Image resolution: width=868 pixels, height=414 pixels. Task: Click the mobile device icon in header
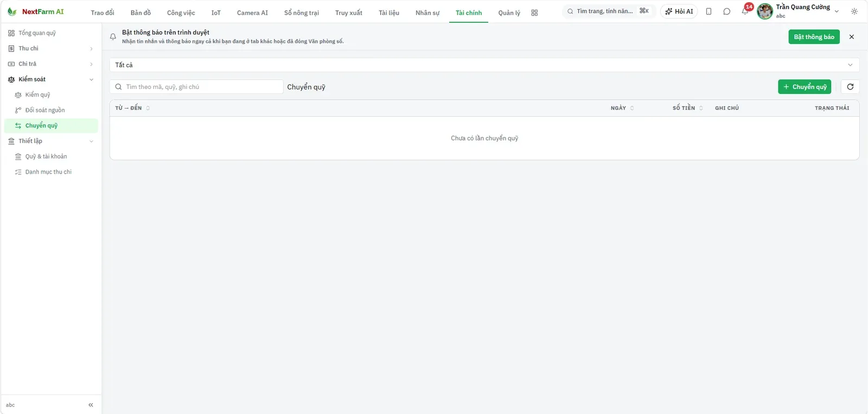click(709, 11)
